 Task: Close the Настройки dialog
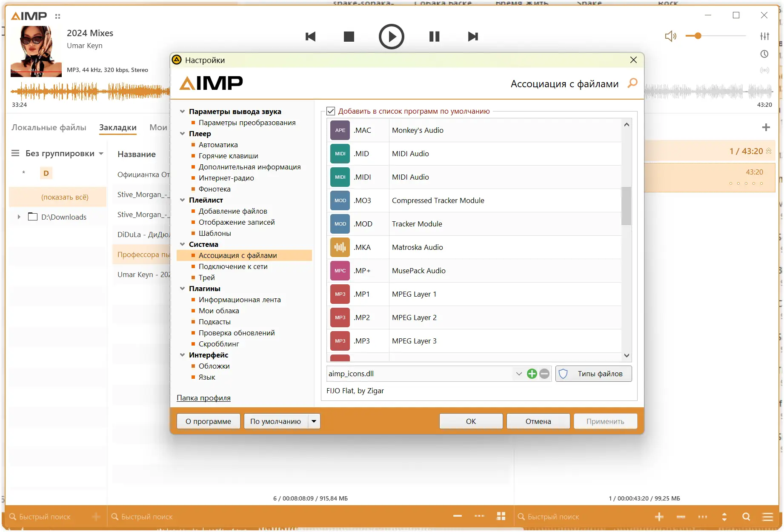coord(633,60)
